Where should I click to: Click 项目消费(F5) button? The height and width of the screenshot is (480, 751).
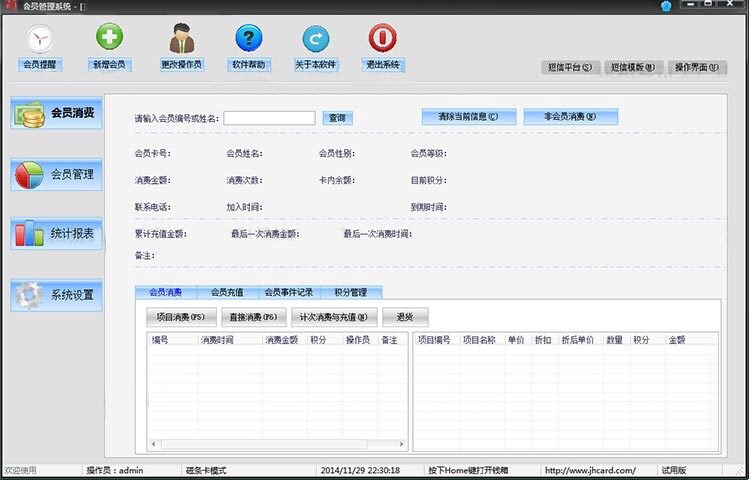tap(182, 317)
